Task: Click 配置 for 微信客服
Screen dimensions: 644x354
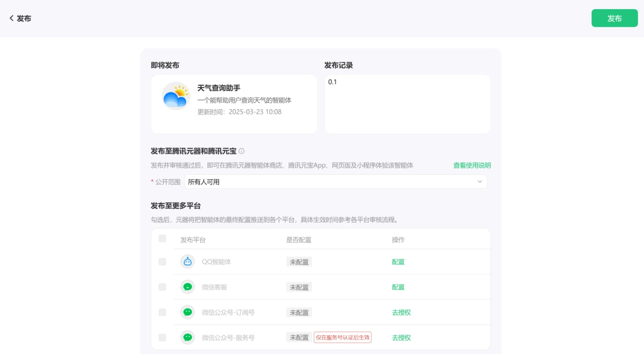Action: (398, 287)
